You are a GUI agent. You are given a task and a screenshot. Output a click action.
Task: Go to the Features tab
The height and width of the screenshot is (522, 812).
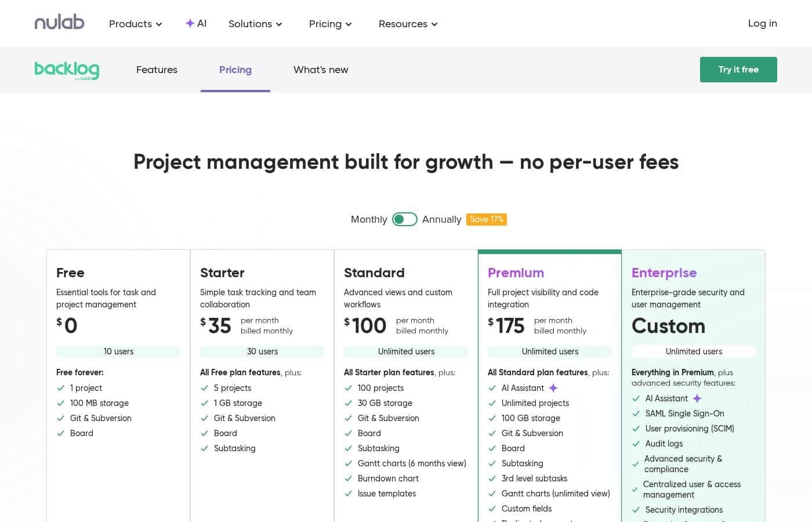point(157,70)
